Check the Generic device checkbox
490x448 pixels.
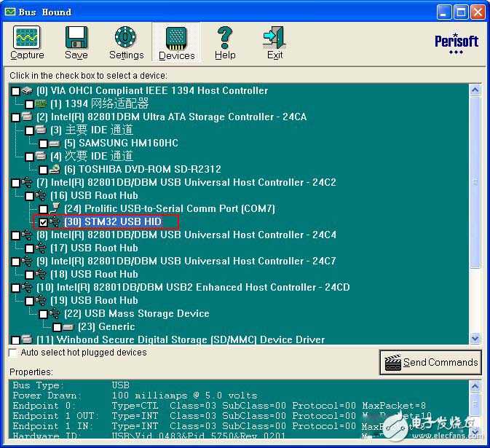57,327
